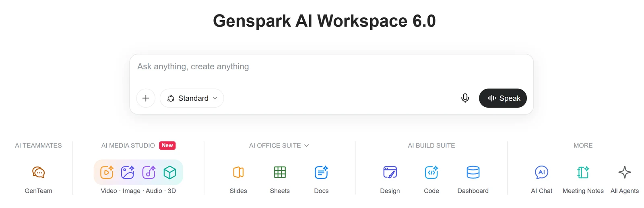Viewport: 644px width, 208px height.
Task: Click the All Agents label
Action: 625,191
